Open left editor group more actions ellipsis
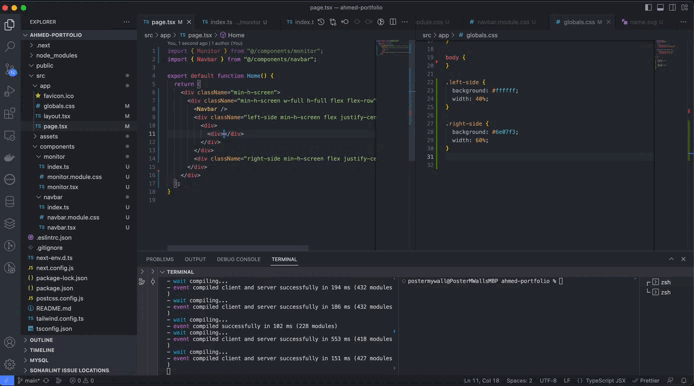This screenshot has height=386, width=694. (x=405, y=22)
